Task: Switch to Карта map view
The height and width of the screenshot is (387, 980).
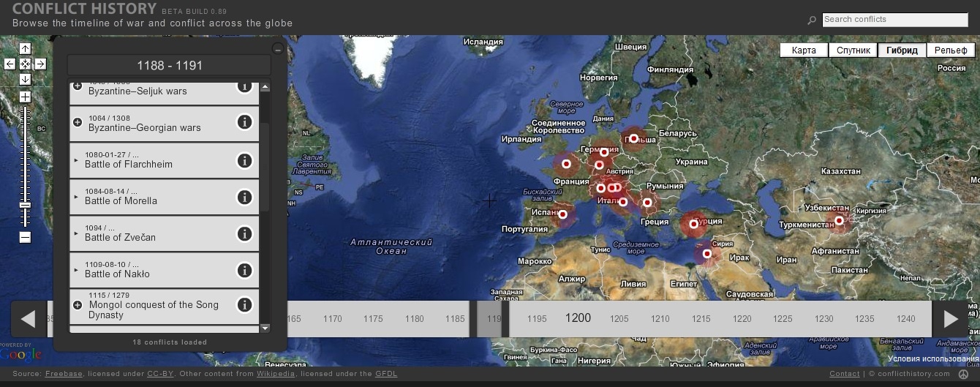Action: coord(803,50)
